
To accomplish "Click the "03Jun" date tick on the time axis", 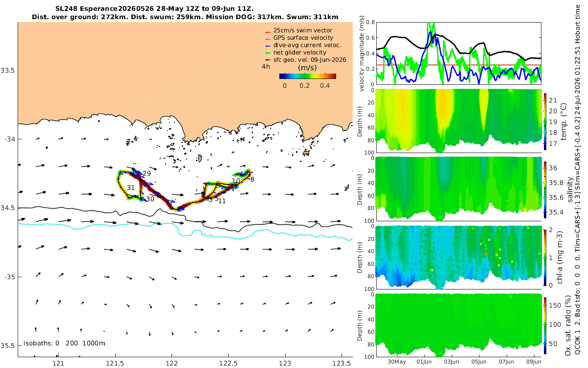I will click(x=452, y=362).
